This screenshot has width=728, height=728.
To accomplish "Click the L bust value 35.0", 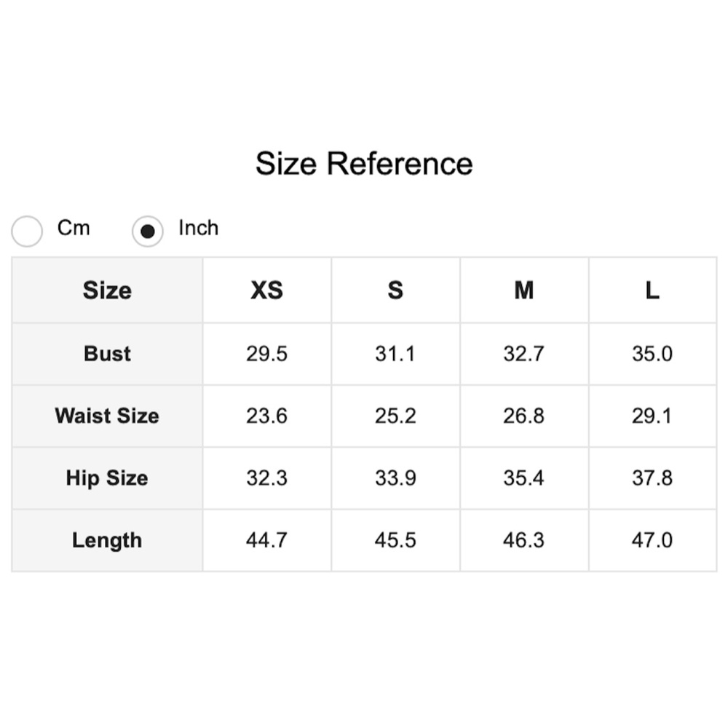I will point(652,354).
